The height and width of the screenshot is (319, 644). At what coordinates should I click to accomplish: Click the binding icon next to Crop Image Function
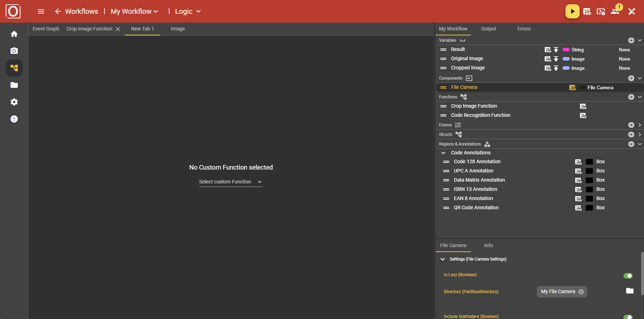583,106
